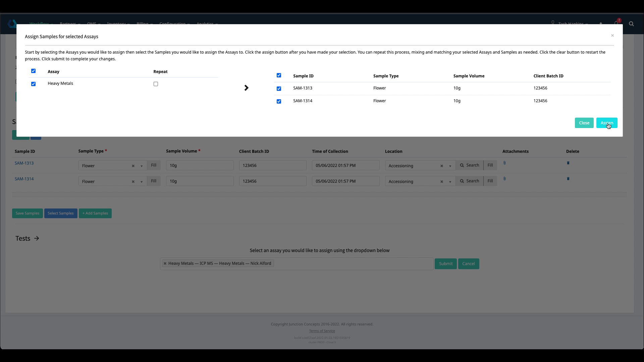644x362 pixels.
Task: Open notifications bell in top bar
Action: 616,23
